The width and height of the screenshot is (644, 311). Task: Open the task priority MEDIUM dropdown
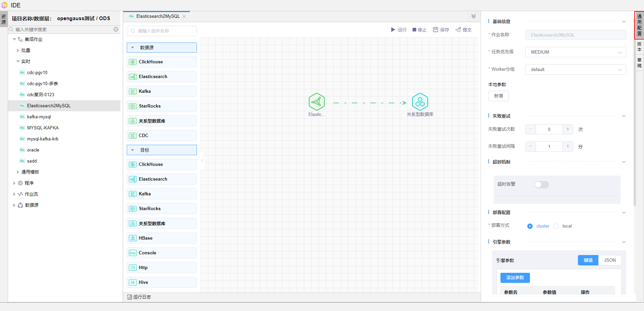(575, 52)
